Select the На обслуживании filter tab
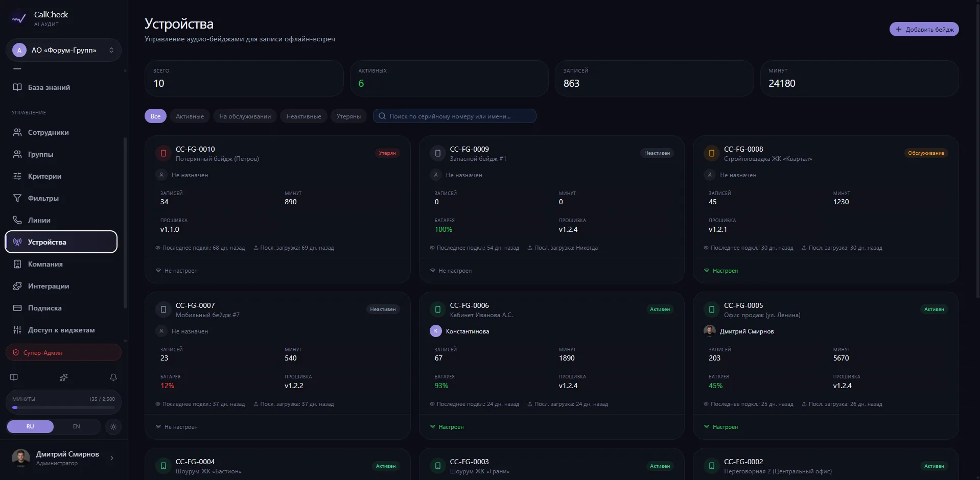 pyautogui.click(x=245, y=116)
